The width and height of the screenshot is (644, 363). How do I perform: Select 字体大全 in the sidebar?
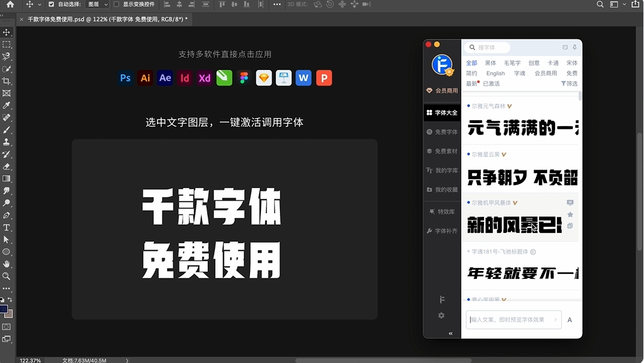coord(442,112)
